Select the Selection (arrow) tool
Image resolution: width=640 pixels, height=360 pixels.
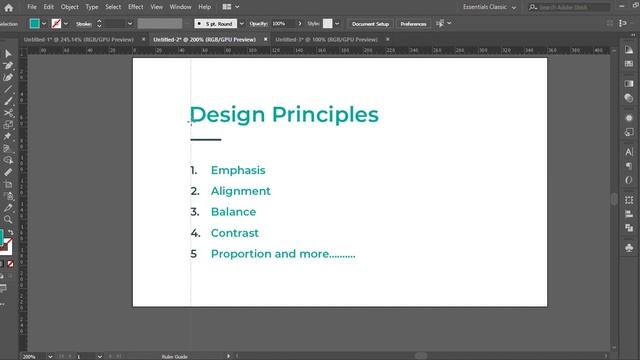point(8,54)
